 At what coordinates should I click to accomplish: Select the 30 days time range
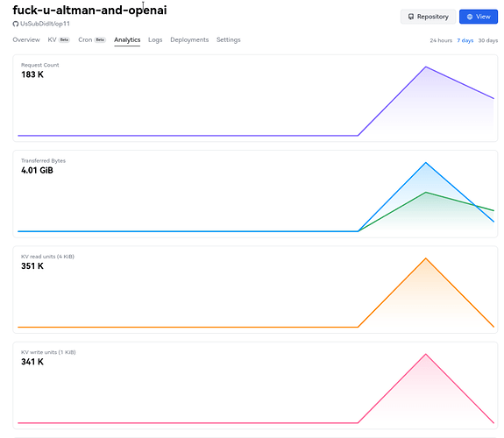pos(488,40)
